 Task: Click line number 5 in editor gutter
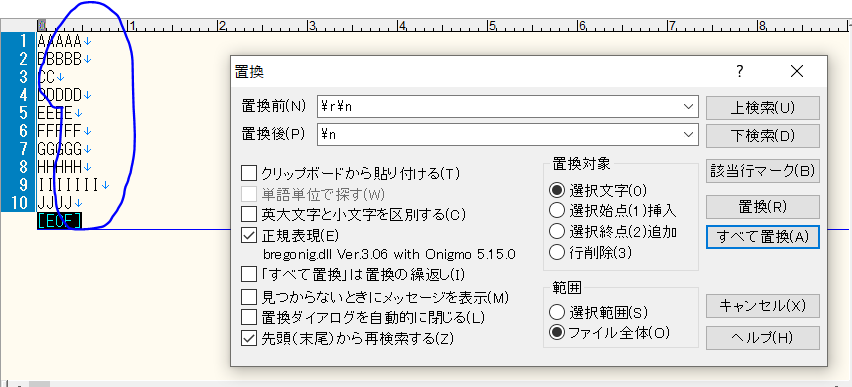[22, 113]
